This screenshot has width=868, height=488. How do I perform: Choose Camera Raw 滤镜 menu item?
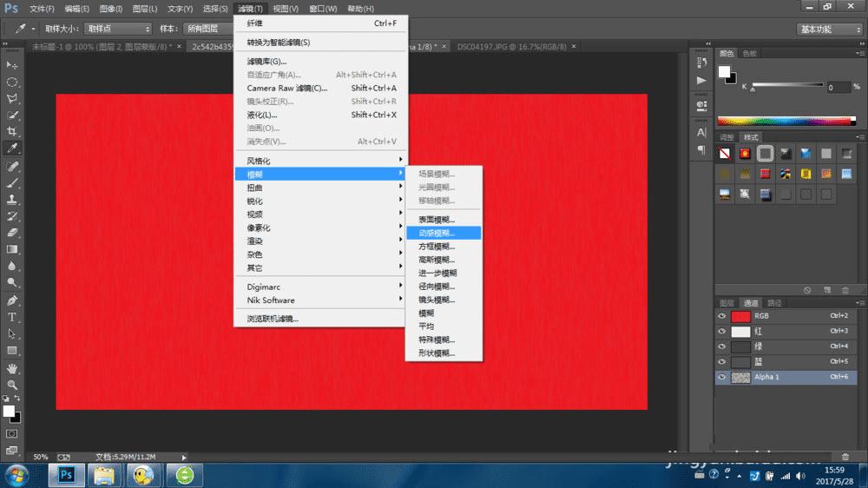click(x=320, y=88)
